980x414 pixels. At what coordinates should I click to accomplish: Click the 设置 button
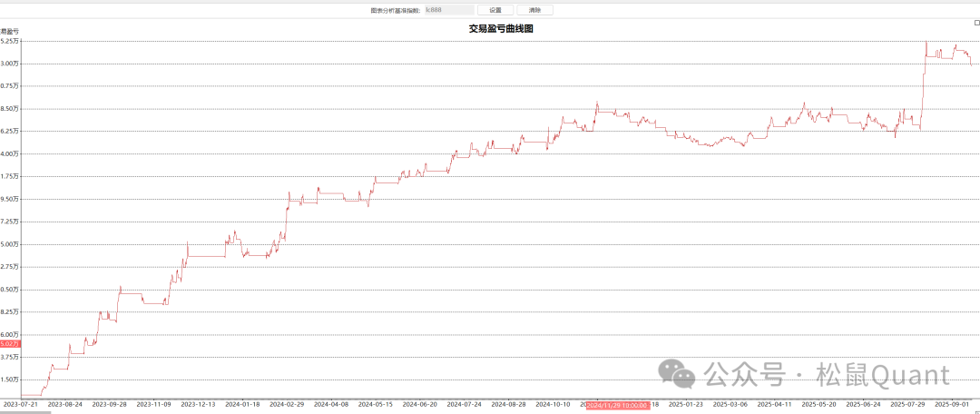pyautogui.click(x=495, y=10)
